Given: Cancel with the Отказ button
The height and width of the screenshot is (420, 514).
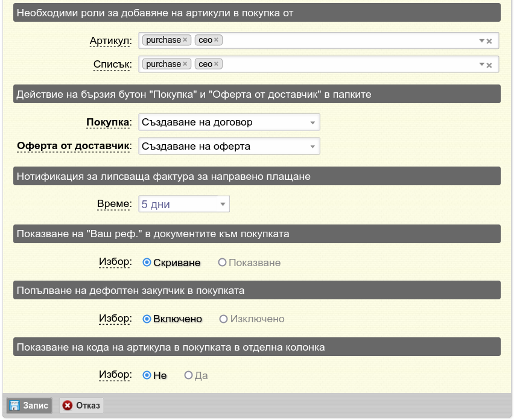Looking at the screenshot, I should [x=81, y=406].
